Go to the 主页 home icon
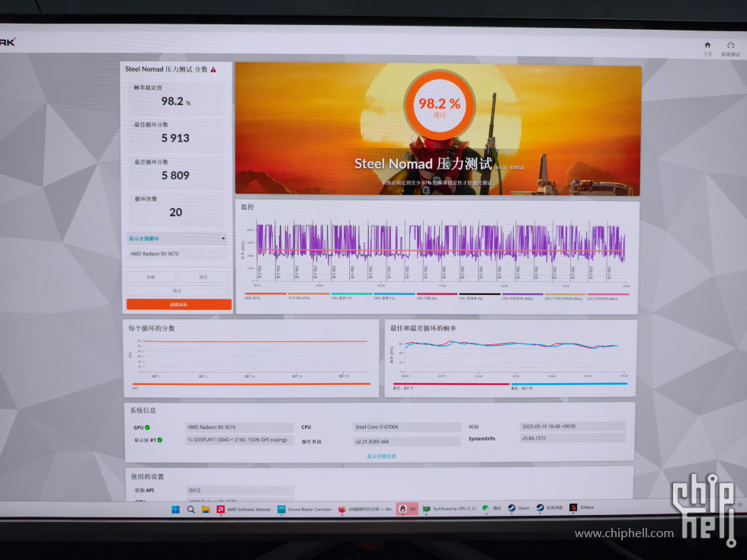The width and height of the screenshot is (747, 560). 707,45
